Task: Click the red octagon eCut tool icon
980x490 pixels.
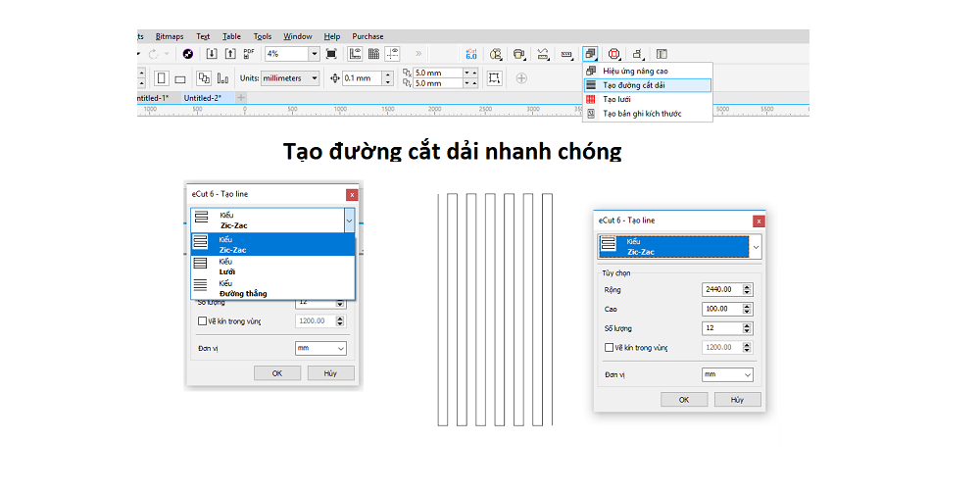Action: [613, 54]
